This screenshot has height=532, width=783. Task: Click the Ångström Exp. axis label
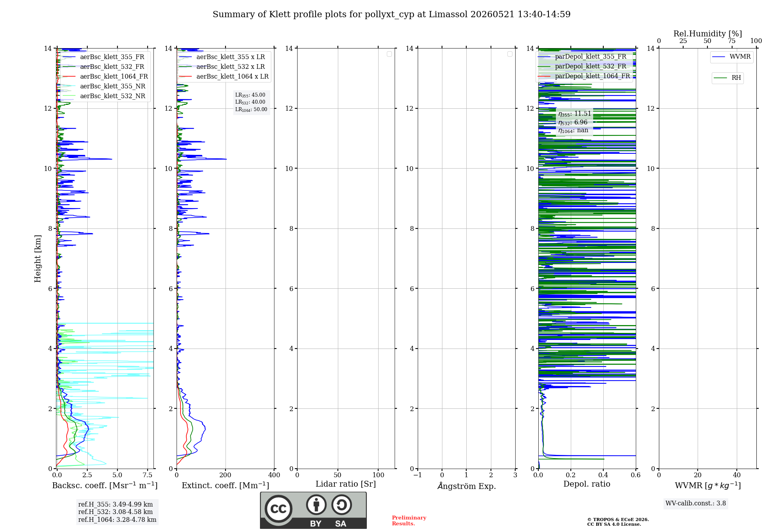467,486
